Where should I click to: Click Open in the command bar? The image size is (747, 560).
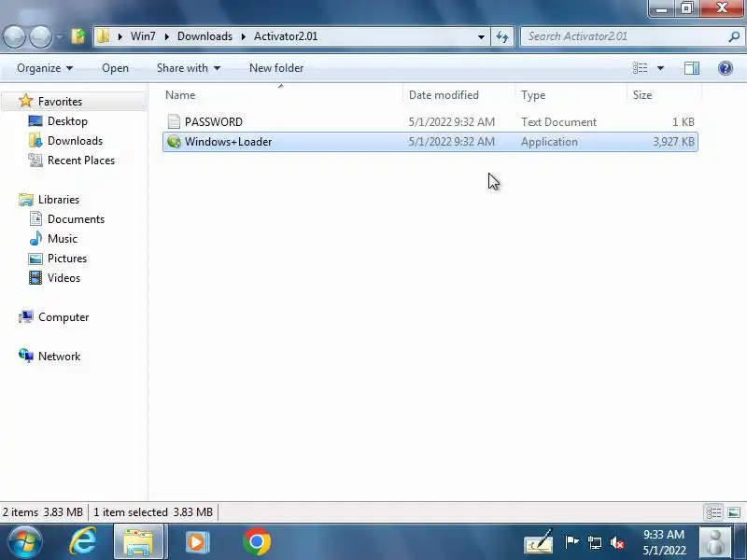[115, 68]
